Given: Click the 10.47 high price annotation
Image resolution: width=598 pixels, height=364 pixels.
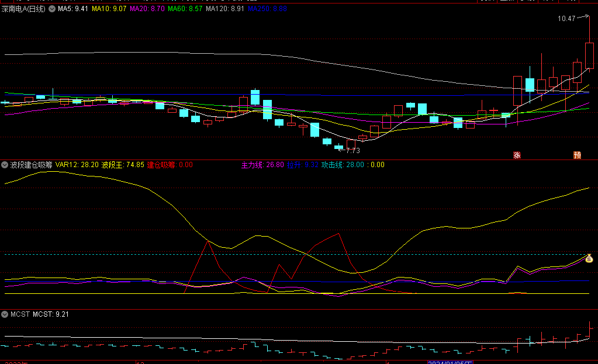Looking at the screenshot, I should tap(566, 19).
